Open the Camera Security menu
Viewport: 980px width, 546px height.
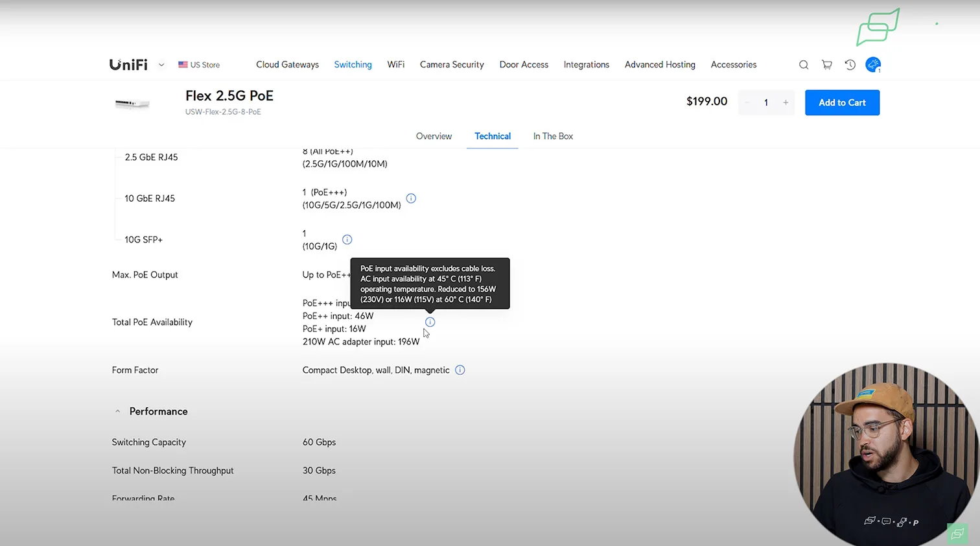pos(452,65)
